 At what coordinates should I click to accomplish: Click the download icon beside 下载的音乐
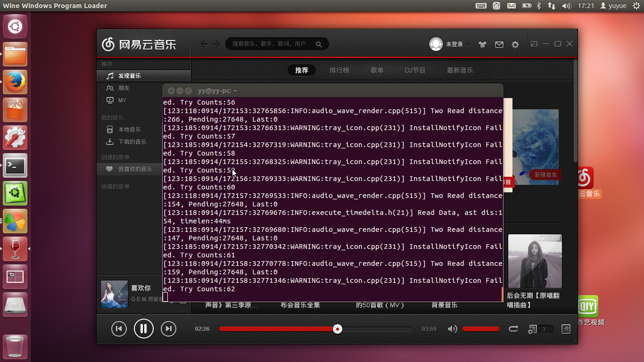110,142
